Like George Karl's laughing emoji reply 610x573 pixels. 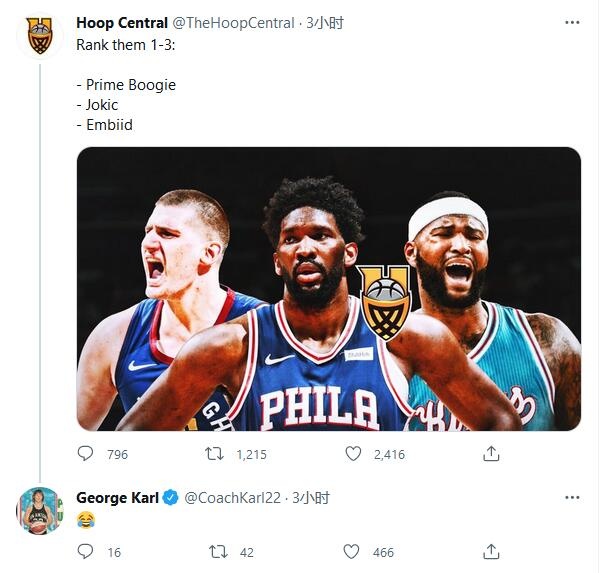[x=353, y=551]
